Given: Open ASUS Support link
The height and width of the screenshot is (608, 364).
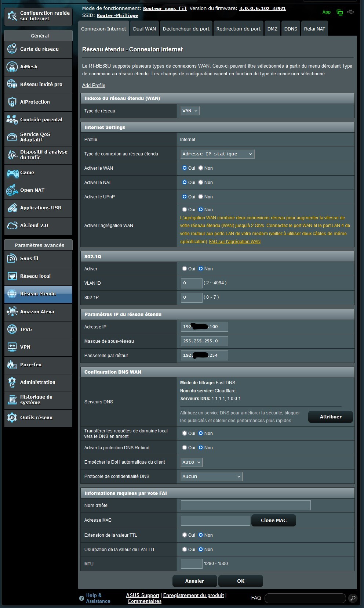Looking at the screenshot, I should point(143,595).
